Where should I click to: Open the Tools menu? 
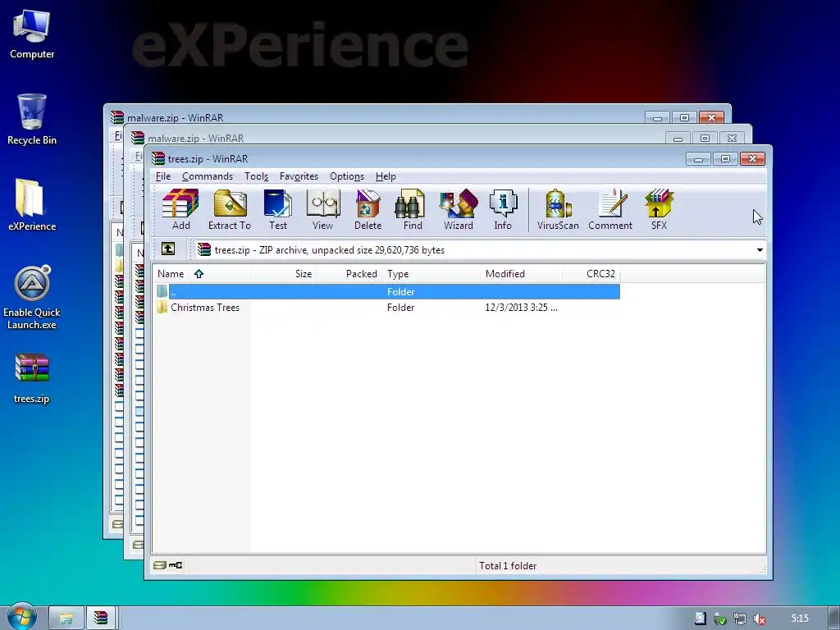coord(256,176)
